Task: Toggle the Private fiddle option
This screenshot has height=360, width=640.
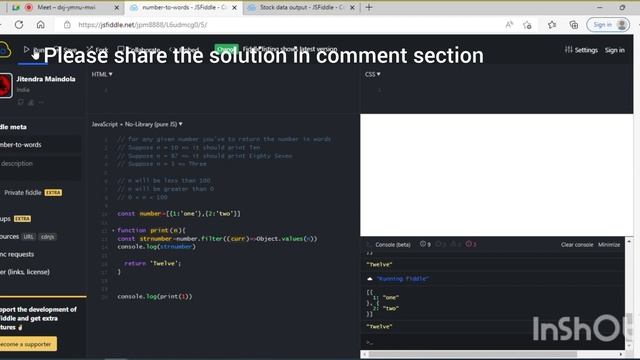Action: 33,192
